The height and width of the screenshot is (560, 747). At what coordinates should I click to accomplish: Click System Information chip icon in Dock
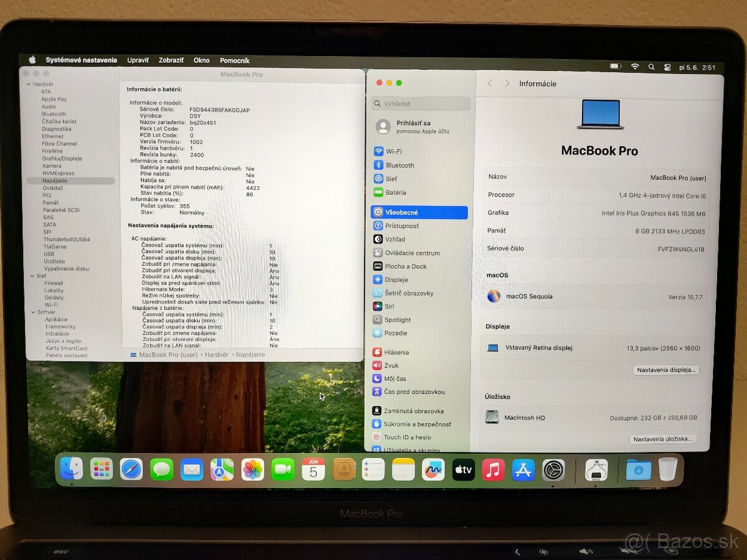point(596,469)
